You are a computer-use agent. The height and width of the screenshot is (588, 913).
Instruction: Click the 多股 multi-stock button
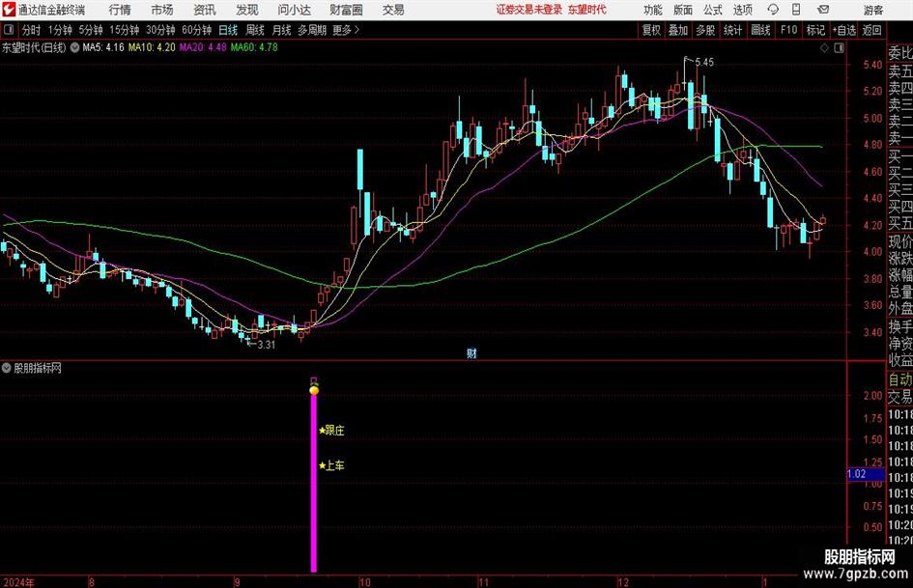[705, 30]
